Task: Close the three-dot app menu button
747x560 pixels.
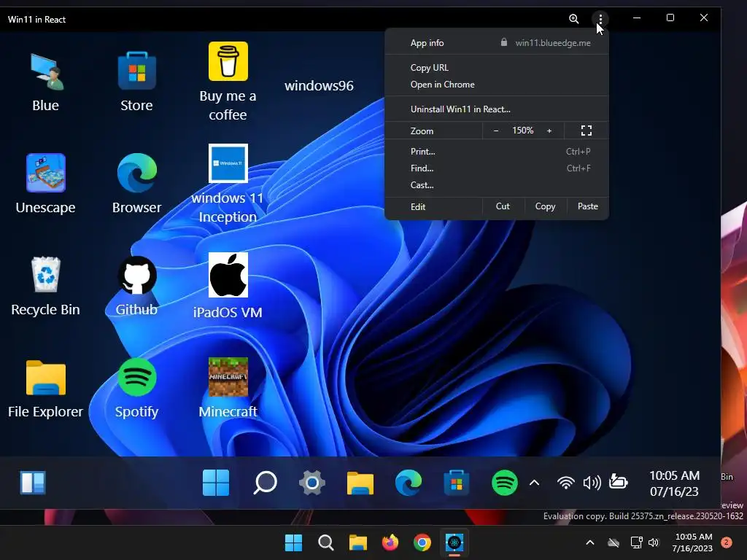Action: [601, 18]
